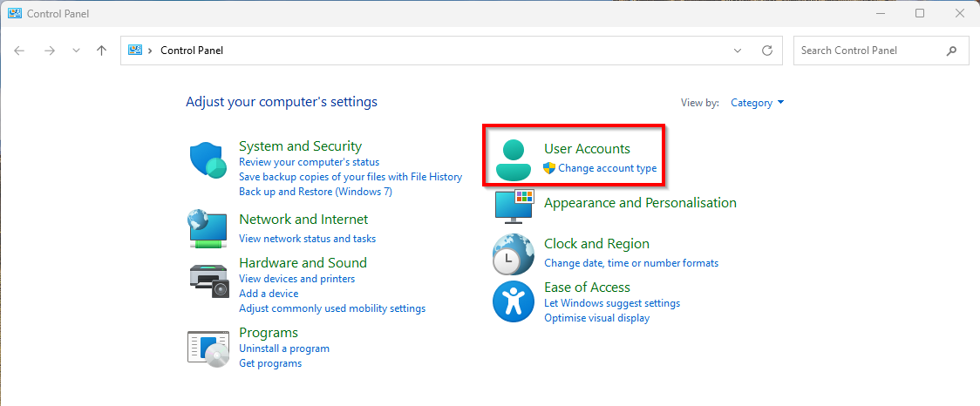Image resolution: width=980 pixels, height=406 pixels.
Task: Open the System and Security shield icon
Action: pos(208,159)
